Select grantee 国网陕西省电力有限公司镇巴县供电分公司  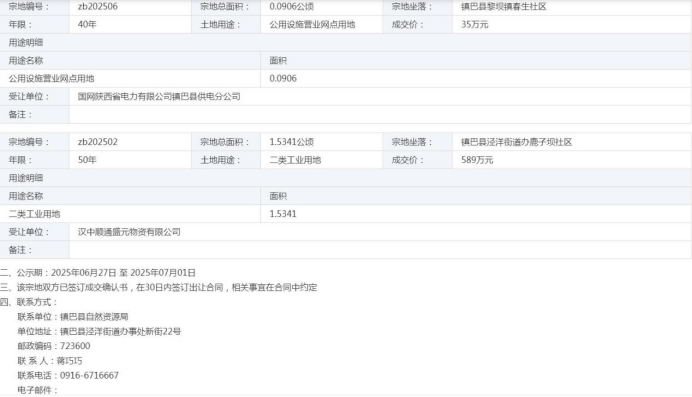coord(159,97)
